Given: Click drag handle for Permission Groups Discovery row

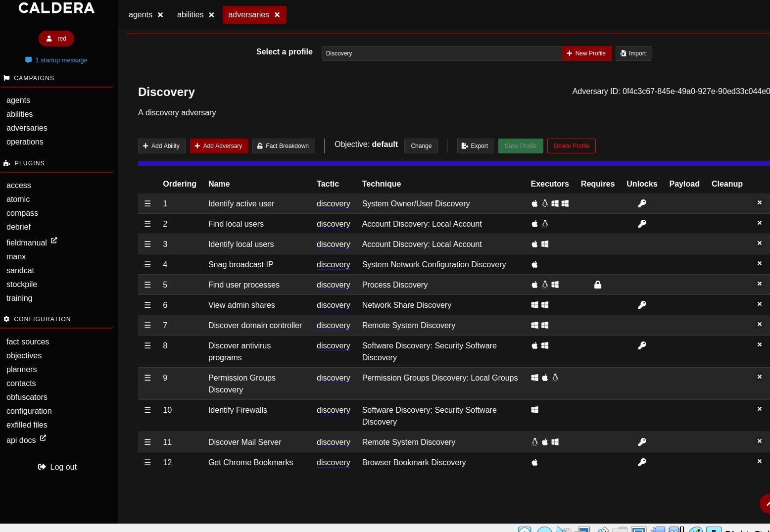Looking at the screenshot, I should [x=147, y=378].
